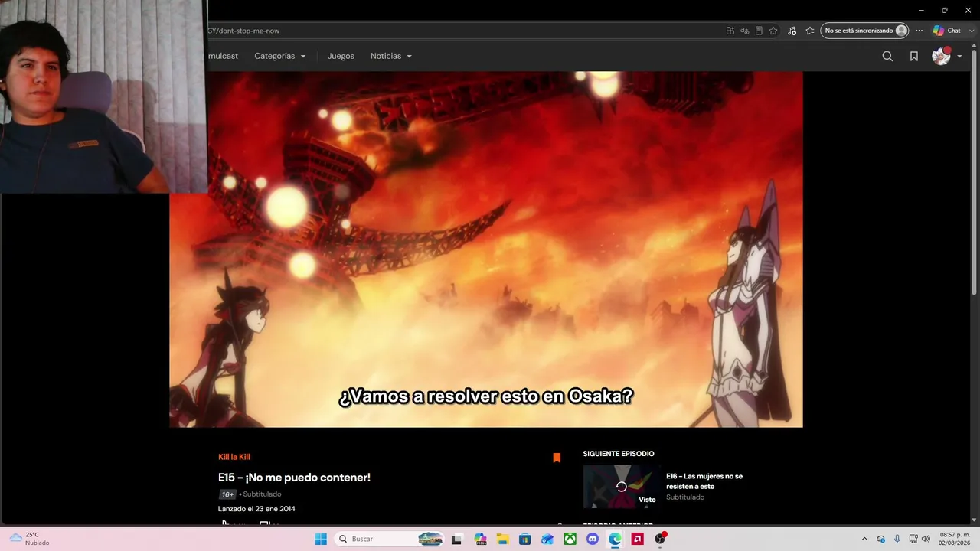
Task: Open File Explorer from the taskbar
Action: pos(502,539)
